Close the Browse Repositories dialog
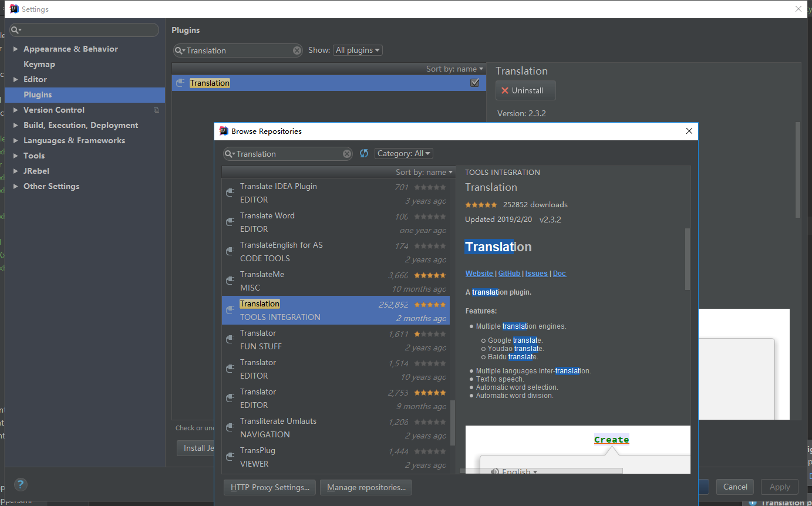Image resolution: width=812 pixels, height=506 pixels. click(689, 131)
